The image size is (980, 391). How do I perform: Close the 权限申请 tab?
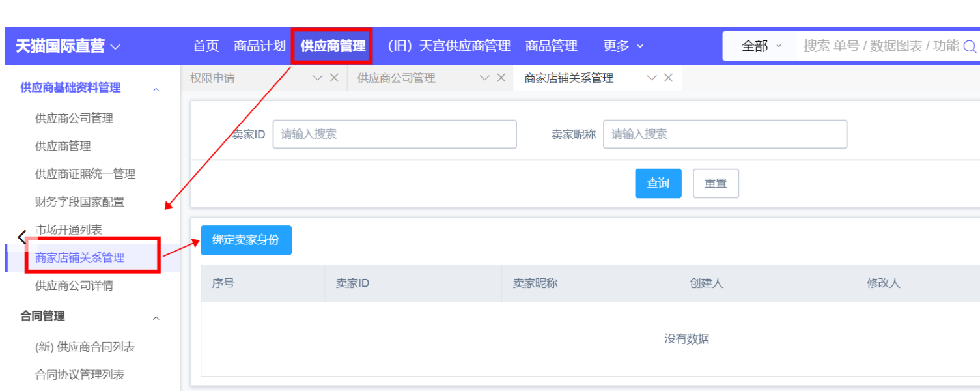tap(334, 78)
